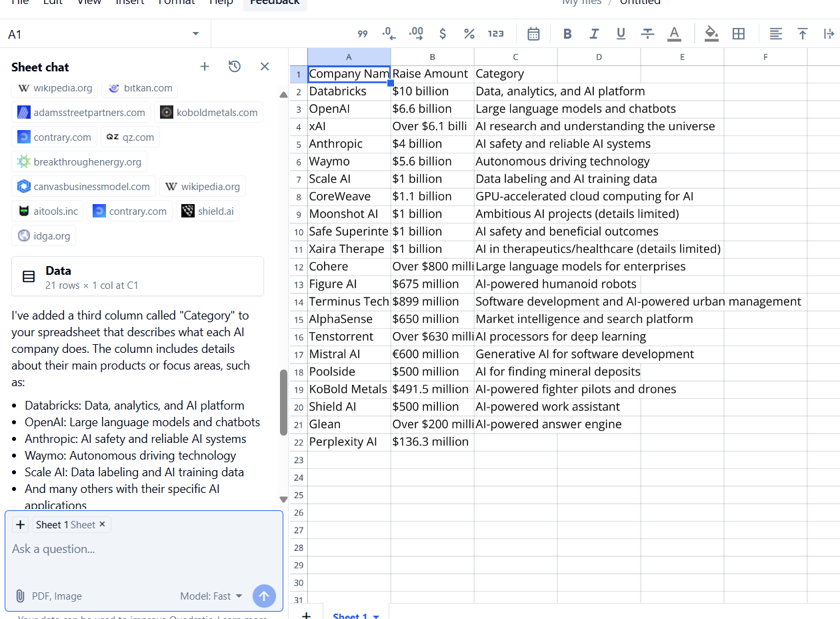Viewport: 840px width, 619px height.
Task: Decrease decimal places in toolbar
Action: (x=389, y=34)
